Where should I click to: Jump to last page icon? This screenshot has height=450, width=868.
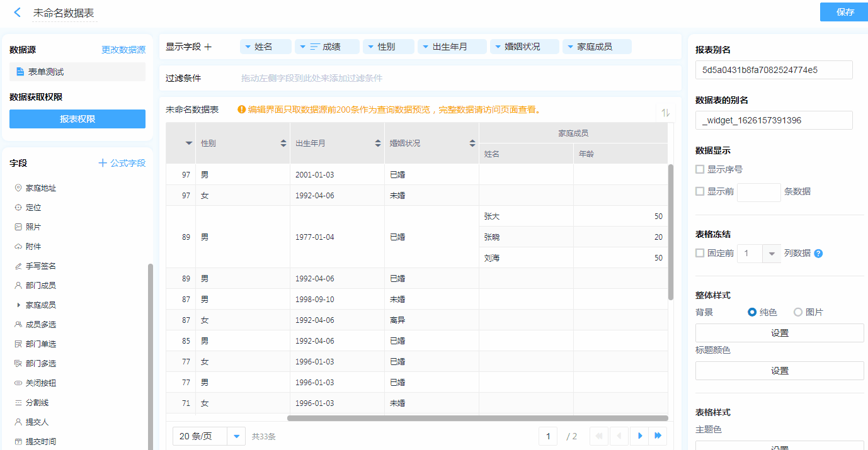click(x=658, y=436)
